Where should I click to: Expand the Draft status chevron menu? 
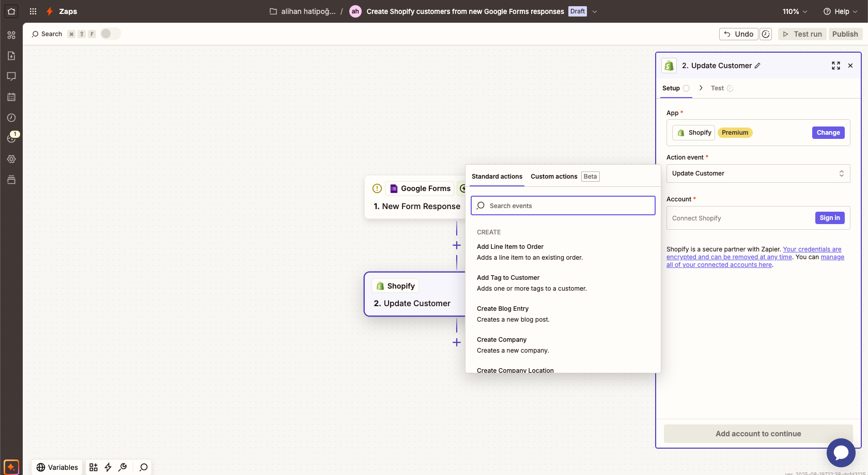click(595, 11)
